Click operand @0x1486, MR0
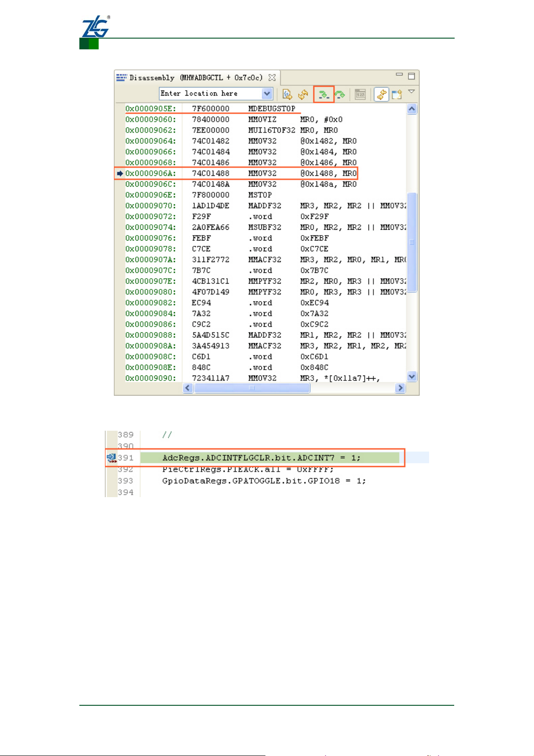The image size is (534, 756). (x=328, y=162)
